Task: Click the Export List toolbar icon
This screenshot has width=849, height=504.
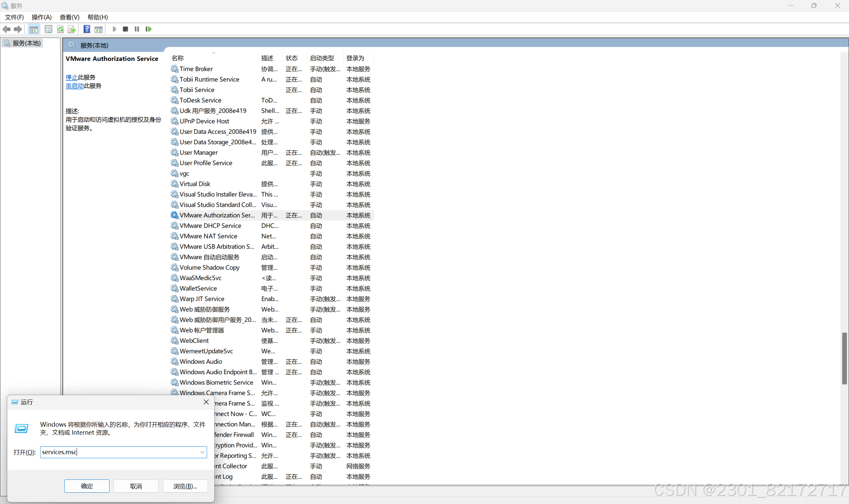Action: (71, 29)
